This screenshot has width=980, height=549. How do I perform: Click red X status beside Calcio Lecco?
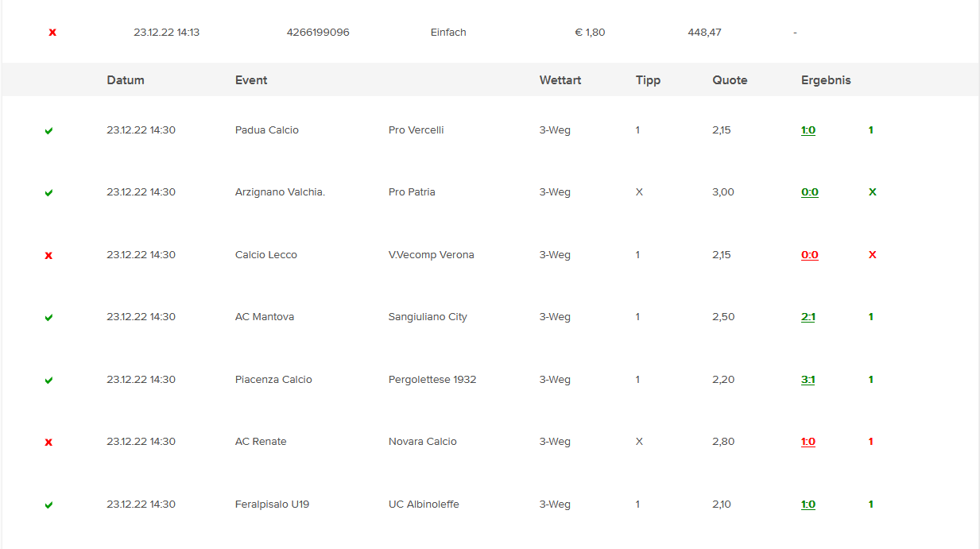pos(48,256)
